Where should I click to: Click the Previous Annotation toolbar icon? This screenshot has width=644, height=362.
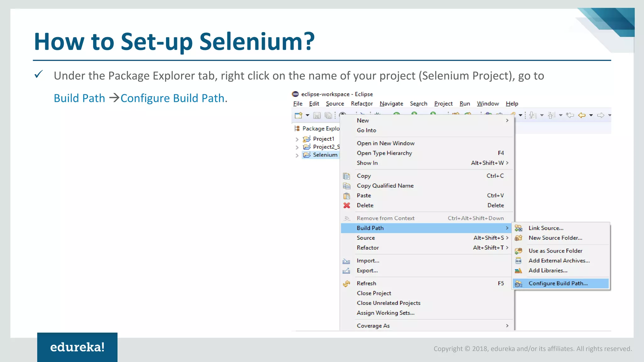(x=551, y=115)
